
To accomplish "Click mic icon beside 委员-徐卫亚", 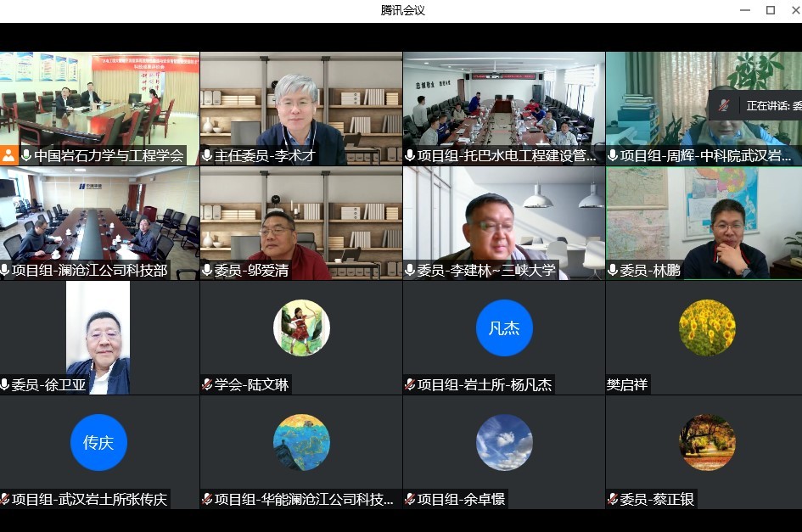I will 5,385.
